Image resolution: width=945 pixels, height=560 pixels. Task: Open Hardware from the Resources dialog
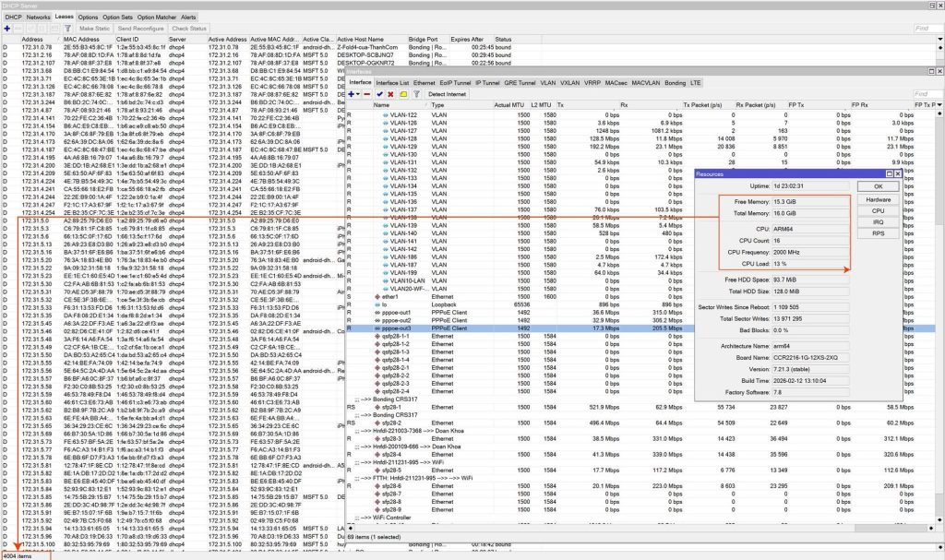coord(877,199)
